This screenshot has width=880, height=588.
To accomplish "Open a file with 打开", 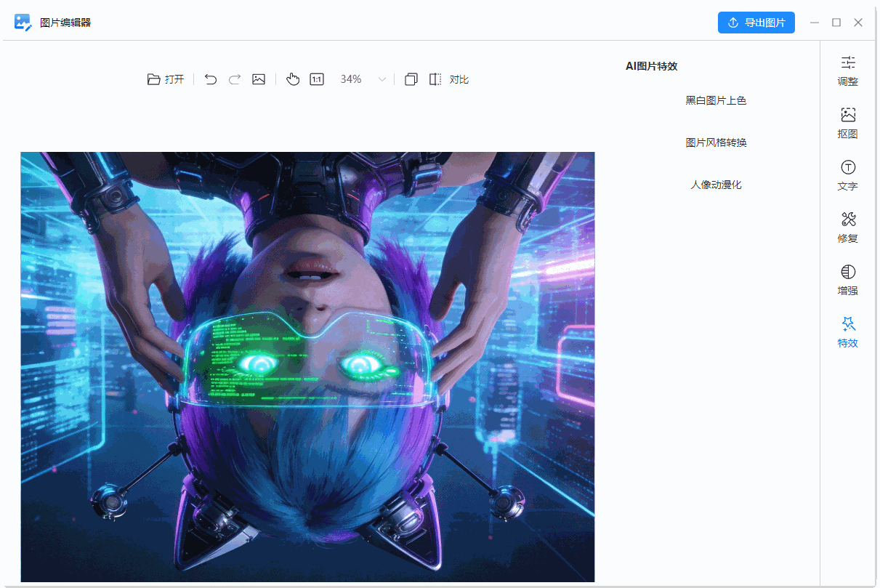I will [x=166, y=79].
